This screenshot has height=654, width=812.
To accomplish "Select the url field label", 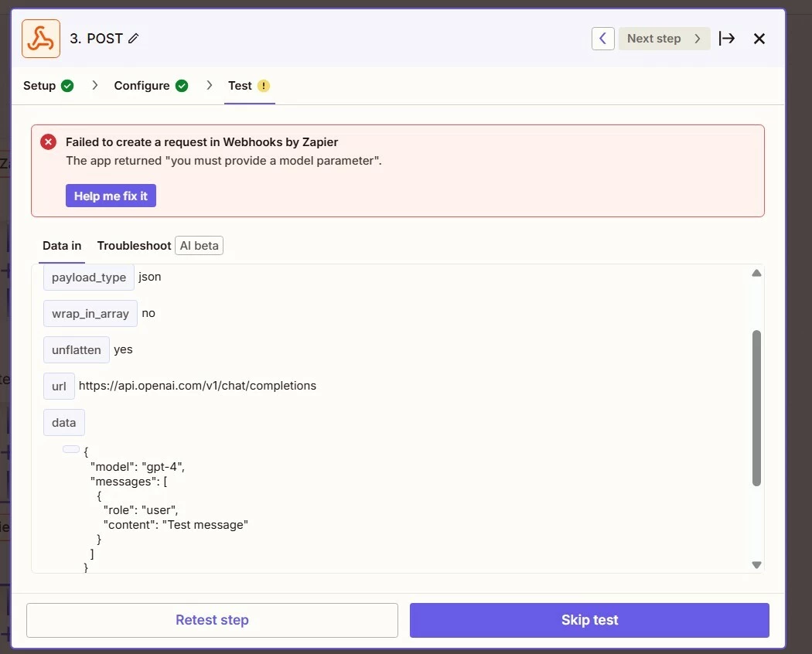I will point(59,387).
